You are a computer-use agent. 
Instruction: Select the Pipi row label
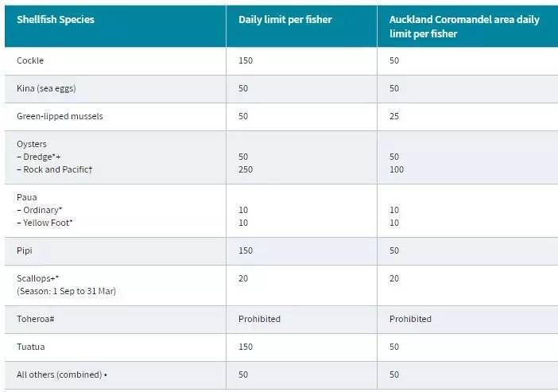click(25, 250)
